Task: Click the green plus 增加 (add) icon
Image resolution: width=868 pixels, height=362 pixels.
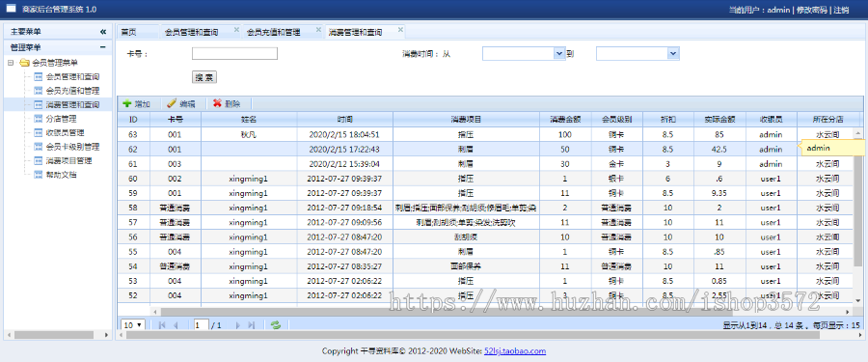Action: coord(126,103)
